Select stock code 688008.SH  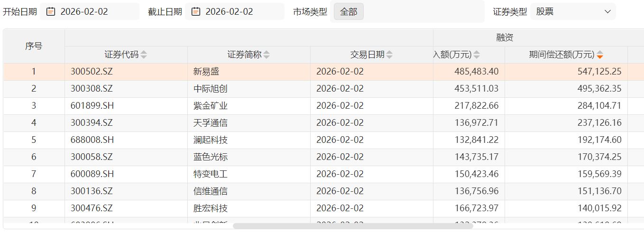click(92, 140)
